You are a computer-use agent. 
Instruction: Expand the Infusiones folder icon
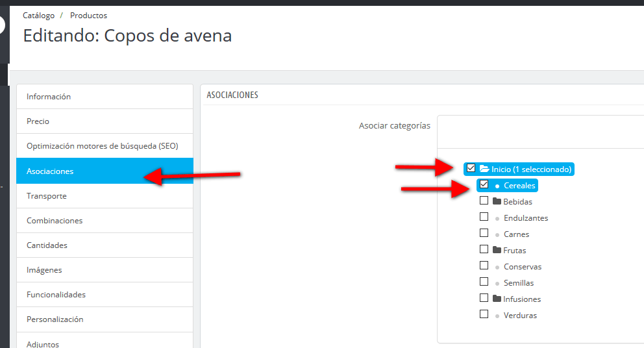pos(497,299)
